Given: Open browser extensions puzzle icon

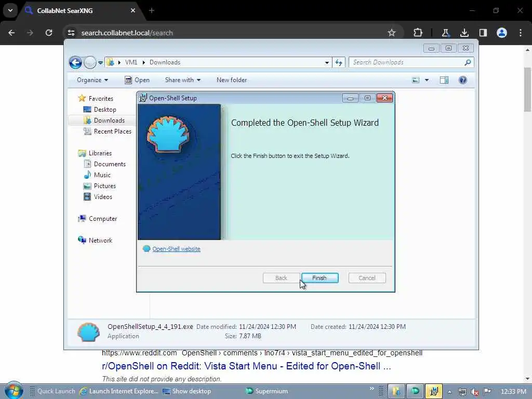Looking at the screenshot, I should click(418, 33).
